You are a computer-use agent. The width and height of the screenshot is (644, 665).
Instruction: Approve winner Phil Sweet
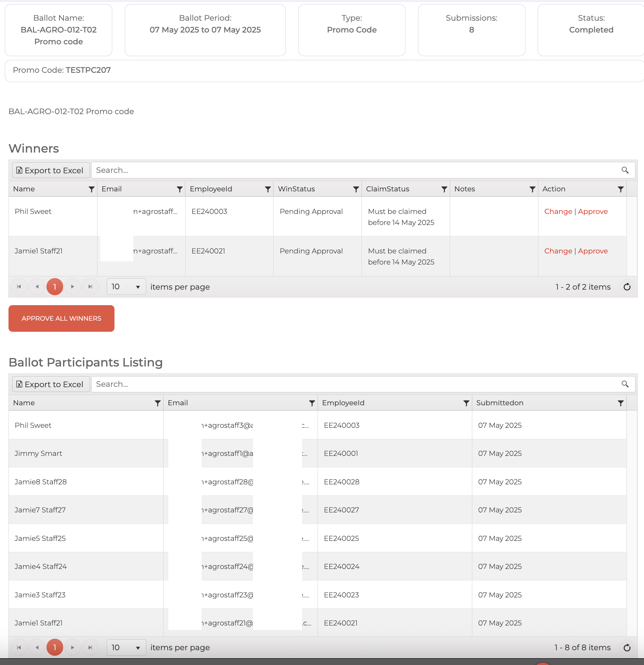point(593,212)
